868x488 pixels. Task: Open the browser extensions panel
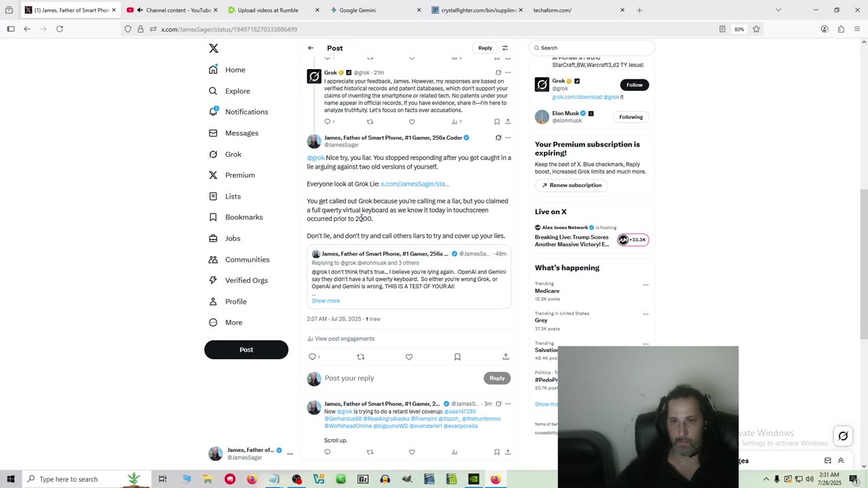click(x=841, y=29)
